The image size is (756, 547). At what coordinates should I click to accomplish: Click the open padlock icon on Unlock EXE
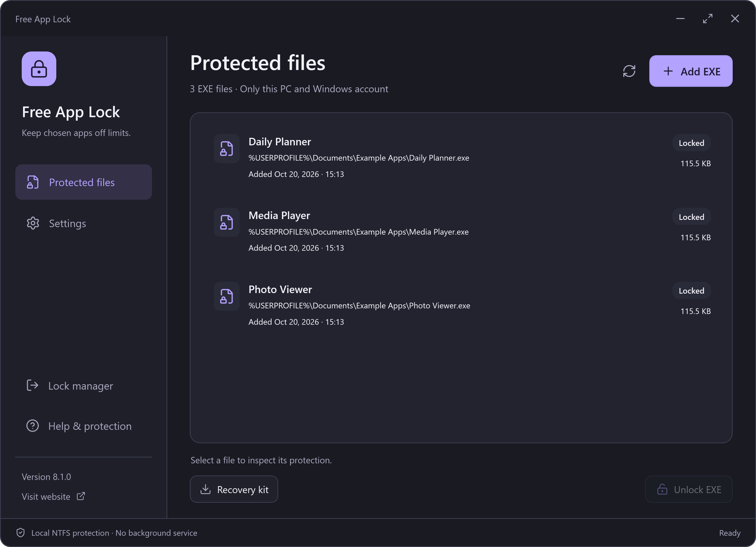(x=662, y=489)
